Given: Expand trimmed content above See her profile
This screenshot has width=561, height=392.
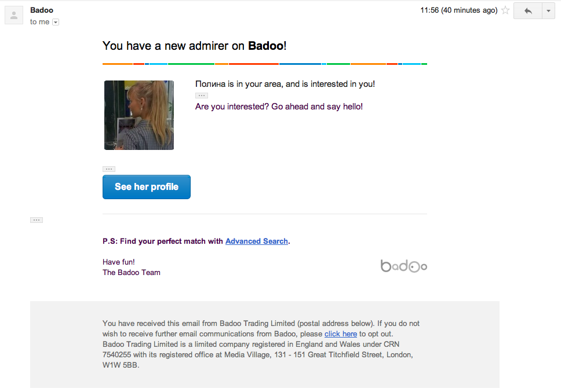Looking at the screenshot, I should coord(109,169).
